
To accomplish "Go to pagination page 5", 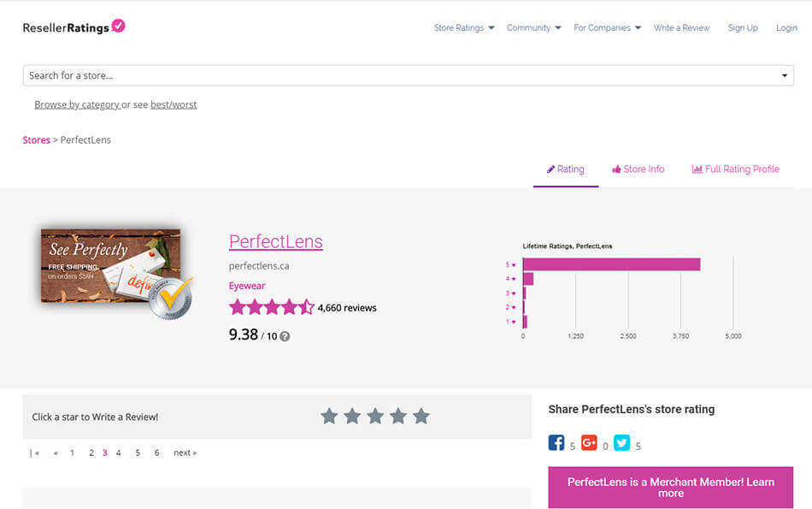I will (x=138, y=453).
